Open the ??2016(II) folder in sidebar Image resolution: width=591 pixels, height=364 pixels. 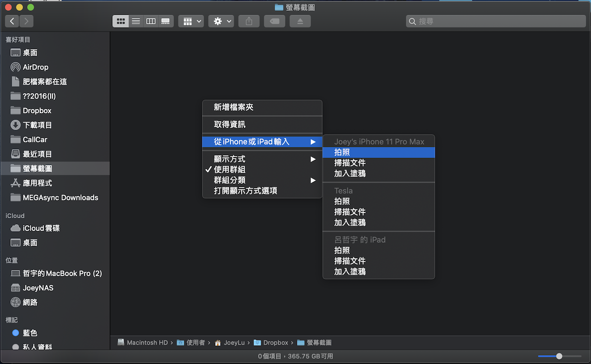click(55, 96)
